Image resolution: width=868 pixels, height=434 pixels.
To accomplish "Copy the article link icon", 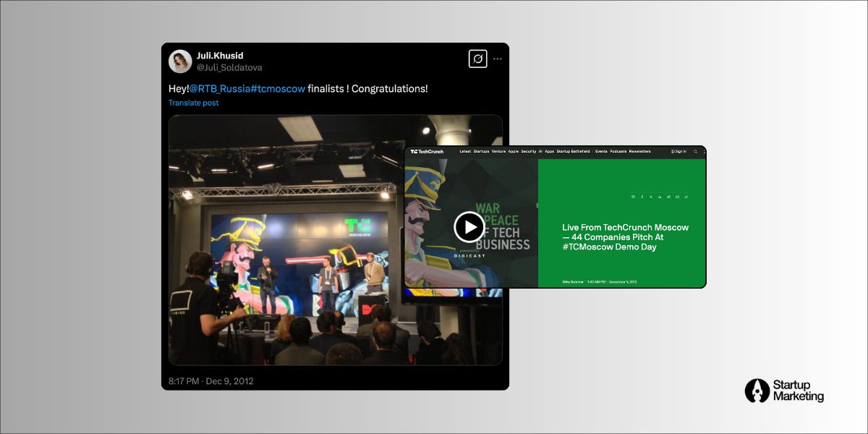I will click(x=686, y=197).
